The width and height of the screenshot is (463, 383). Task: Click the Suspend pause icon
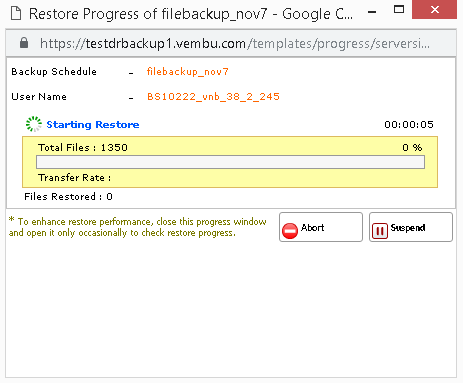tap(380, 231)
